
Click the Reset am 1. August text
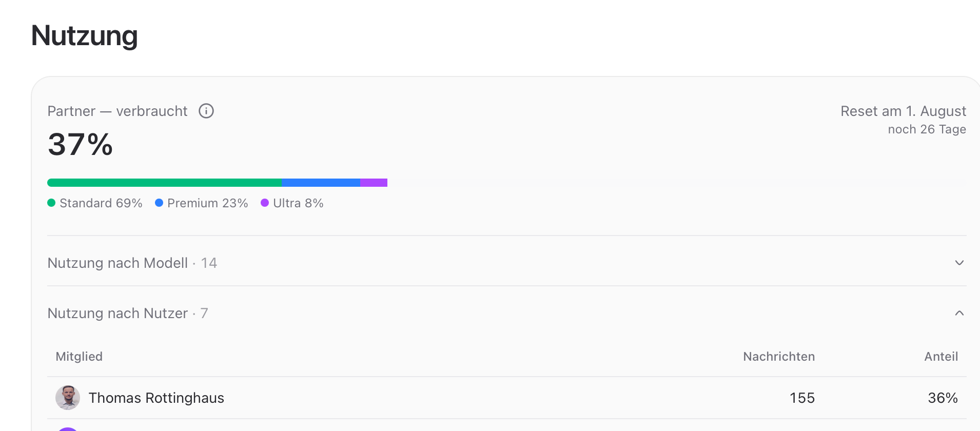[903, 111]
